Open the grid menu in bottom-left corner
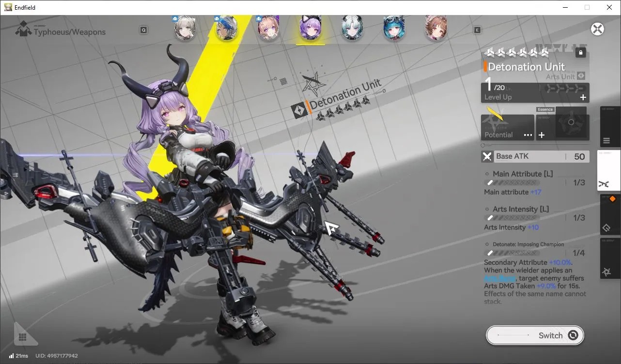 pos(22,337)
